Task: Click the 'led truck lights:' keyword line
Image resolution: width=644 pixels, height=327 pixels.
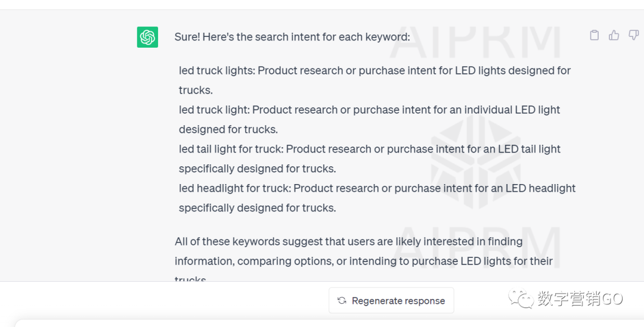Action: 374,70
